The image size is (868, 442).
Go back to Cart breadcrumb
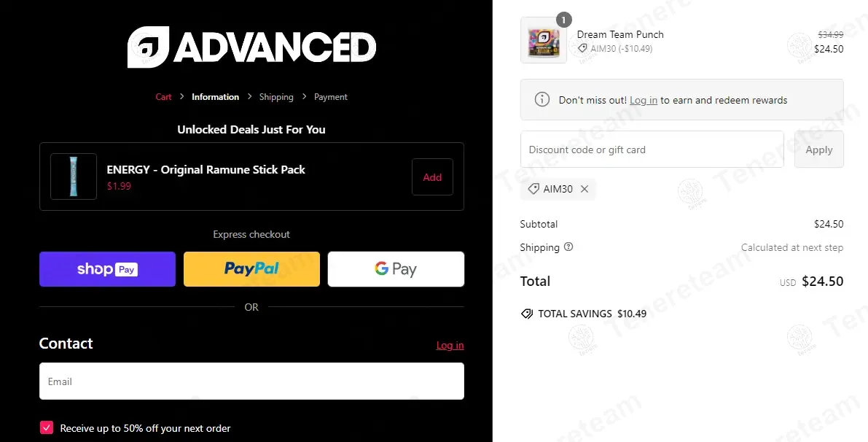click(163, 97)
